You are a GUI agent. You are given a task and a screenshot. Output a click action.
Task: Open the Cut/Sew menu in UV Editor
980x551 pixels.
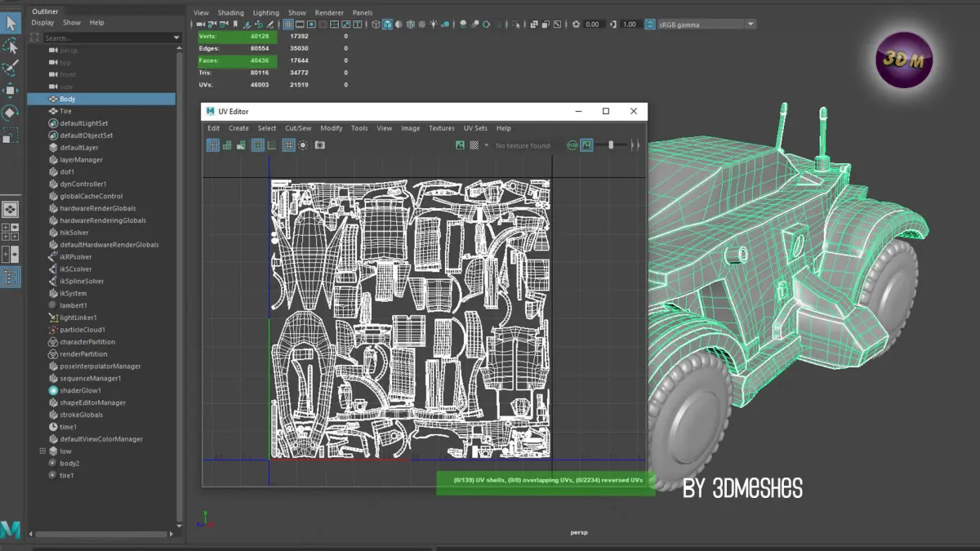(x=298, y=128)
